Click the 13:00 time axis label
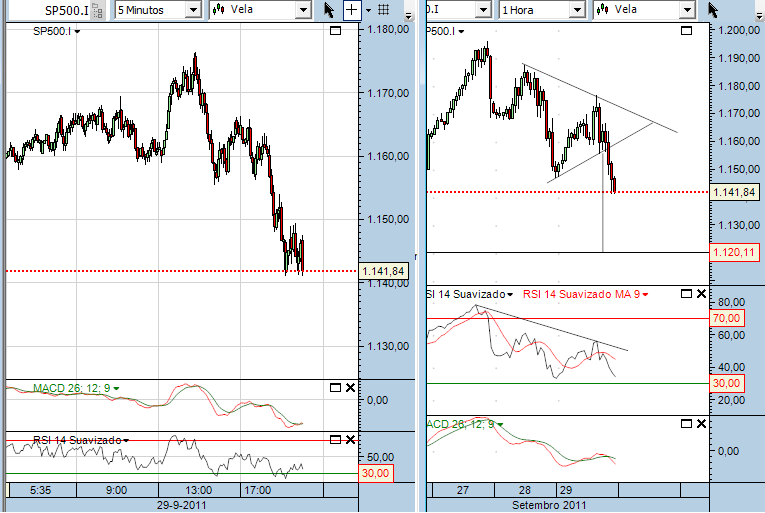 point(199,490)
